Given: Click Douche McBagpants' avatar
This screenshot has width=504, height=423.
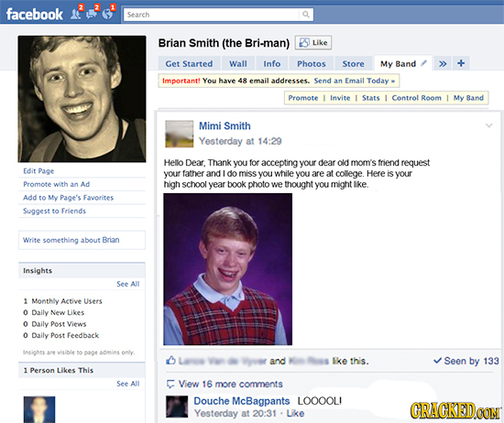Looking at the screenshot, I should coord(177,407).
